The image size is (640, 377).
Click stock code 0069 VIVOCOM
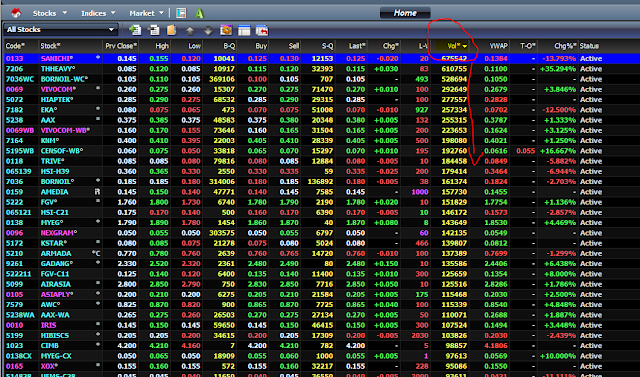14,89
